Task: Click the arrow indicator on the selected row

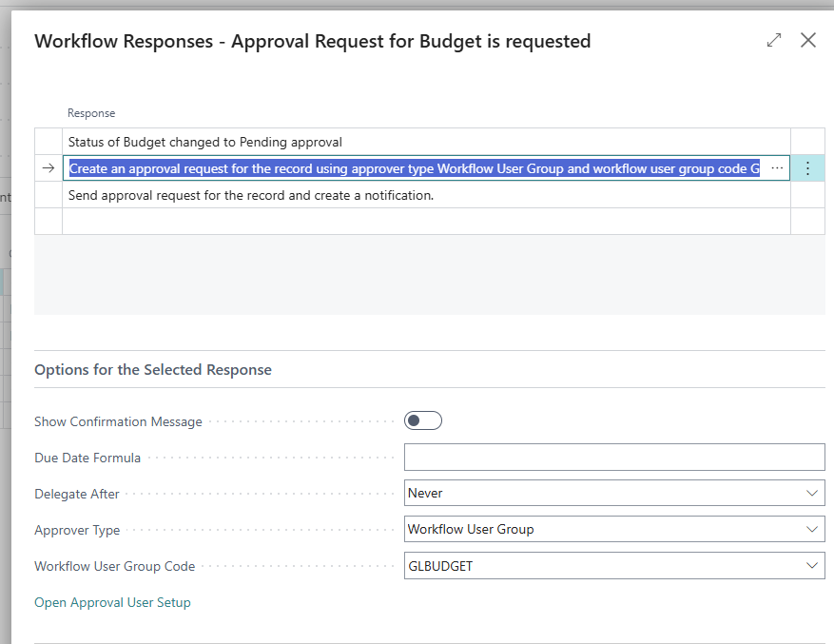Action: point(48,168)
